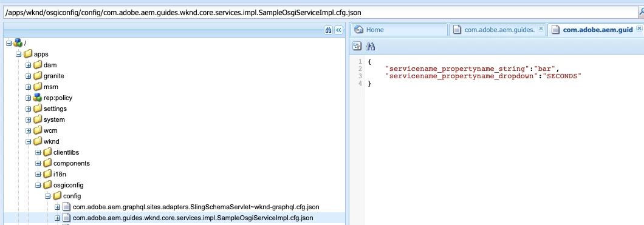Image resolution: width=644 pixels, height=225 pixels.
Task: Click the wknd folder icon
Action: click(x=38, y=141)
